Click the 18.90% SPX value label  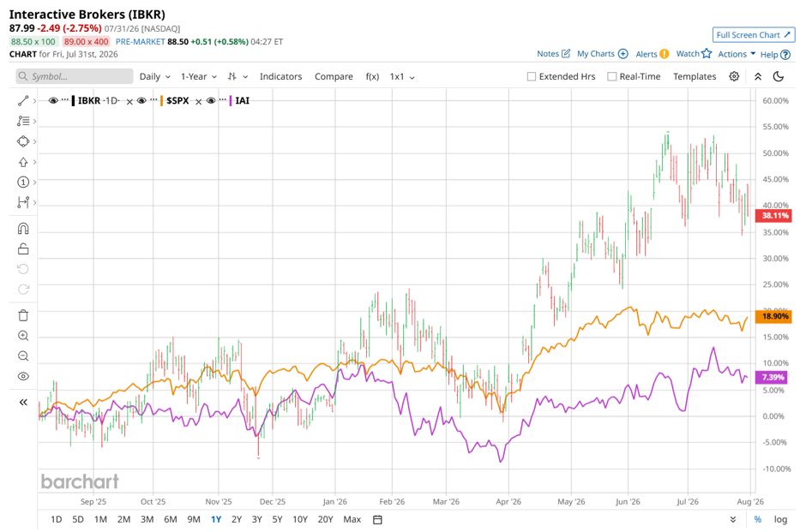(773, 316)
